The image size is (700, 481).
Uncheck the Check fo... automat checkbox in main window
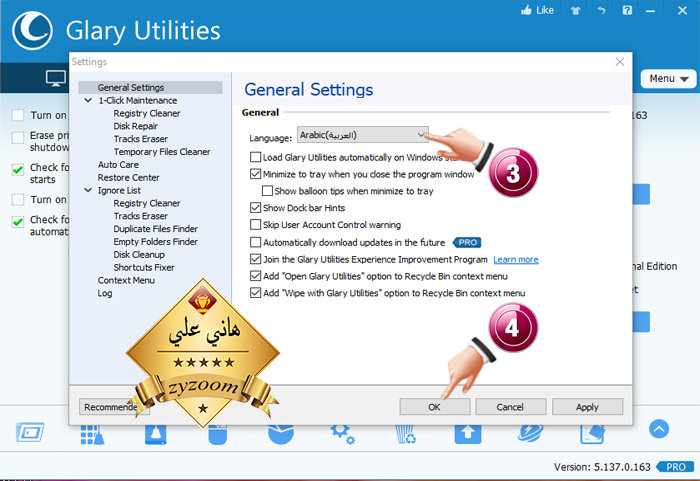pos(18,222)
